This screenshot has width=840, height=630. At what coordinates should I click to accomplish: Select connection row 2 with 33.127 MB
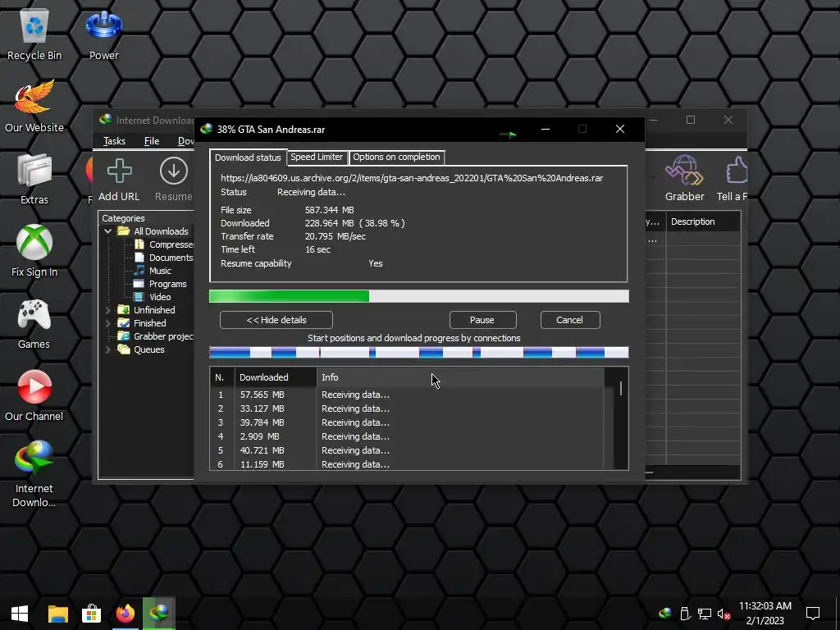pyautogui.click(x=407, y=409)
